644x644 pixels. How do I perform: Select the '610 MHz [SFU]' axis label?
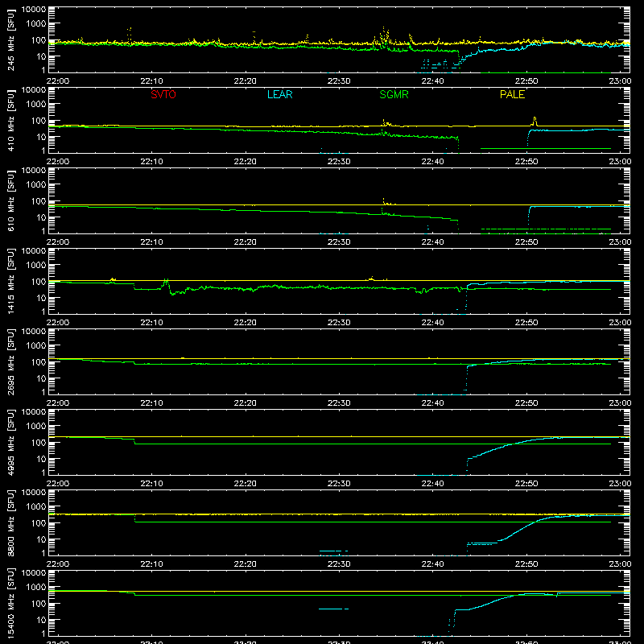click(11, 200)
